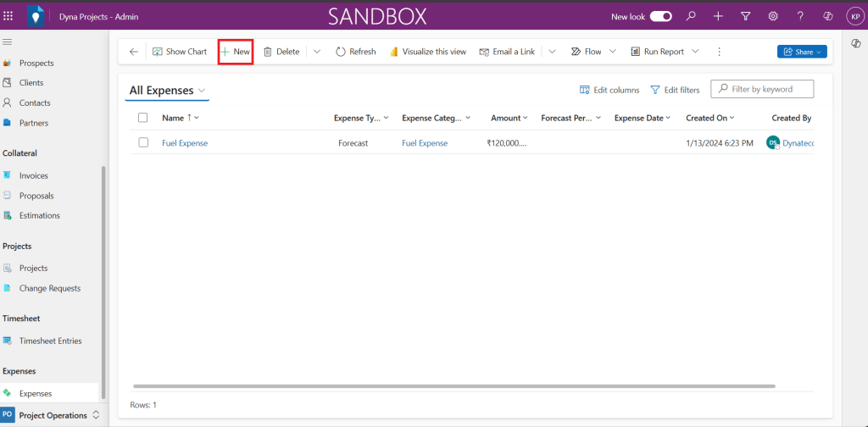Open the settings gear icon

pyautogui.click(x=773, y=16)
